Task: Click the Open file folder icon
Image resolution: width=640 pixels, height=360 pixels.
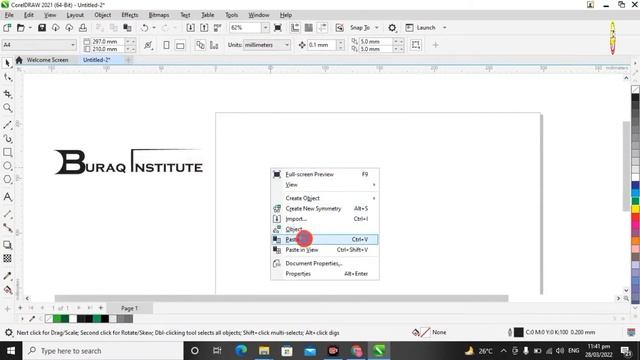Action: click(x=20, y=28)
